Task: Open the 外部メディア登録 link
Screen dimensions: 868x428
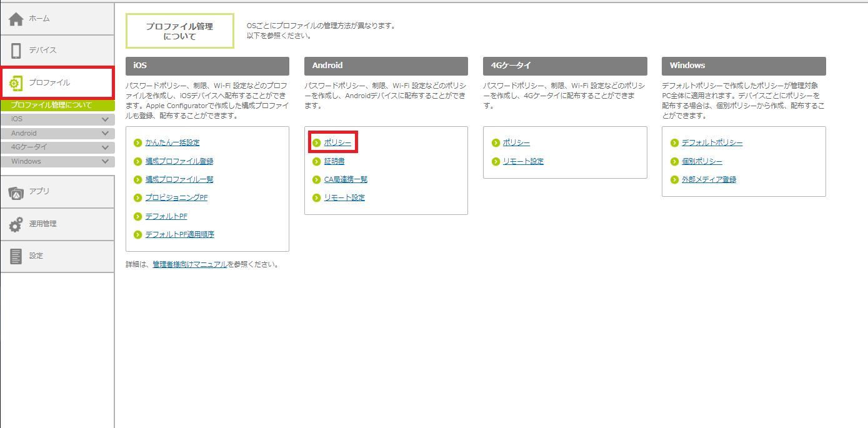Action: pos(709,179)
